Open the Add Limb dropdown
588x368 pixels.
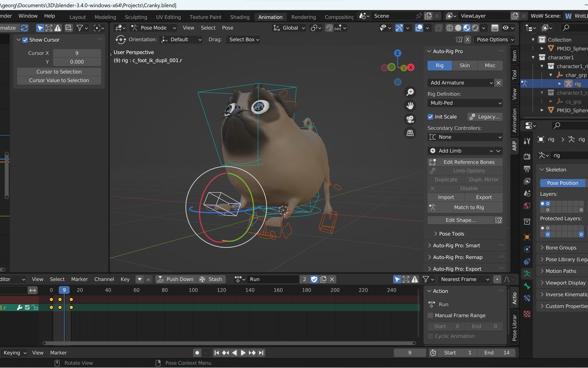(x=461, y=151)
